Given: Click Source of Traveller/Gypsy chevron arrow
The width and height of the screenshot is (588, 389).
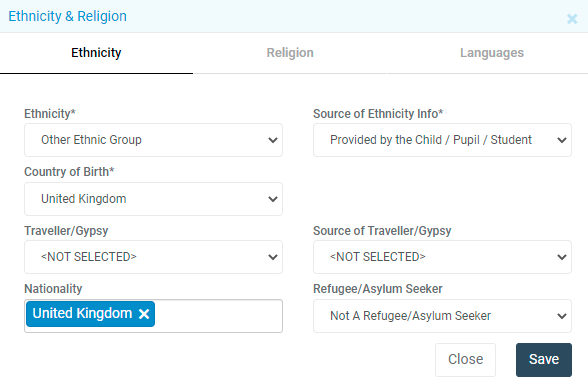Looking at the screenshot, I should tap(562, 257).
